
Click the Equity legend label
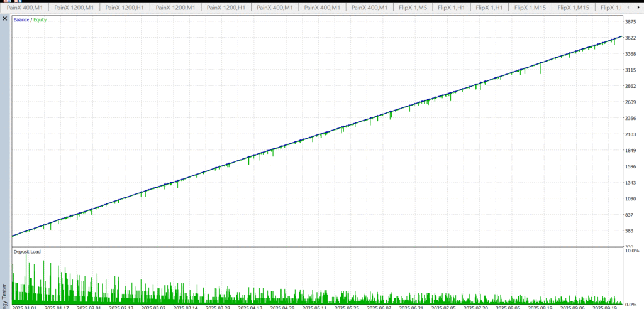pyautogui.click(x=40, y=19)
